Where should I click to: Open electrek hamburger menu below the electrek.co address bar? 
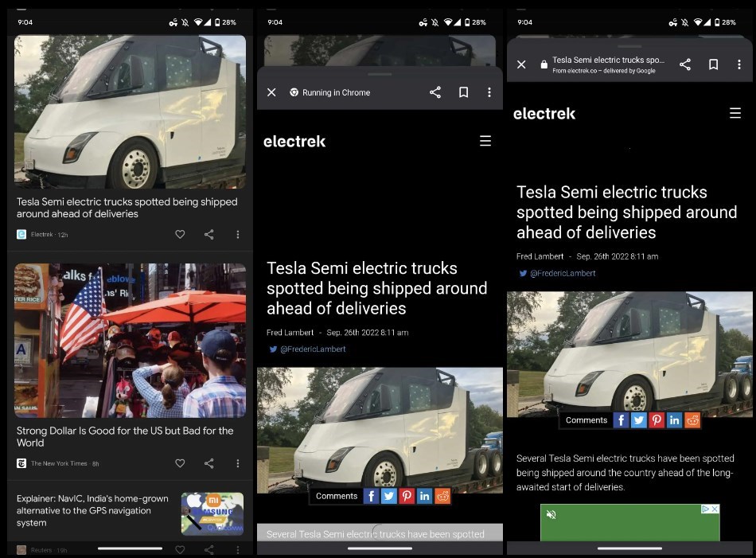(x=735, y=113)
